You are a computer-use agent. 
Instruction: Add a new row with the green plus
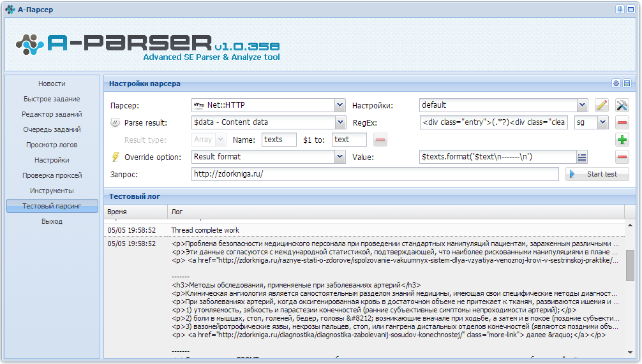pos(622,140)
